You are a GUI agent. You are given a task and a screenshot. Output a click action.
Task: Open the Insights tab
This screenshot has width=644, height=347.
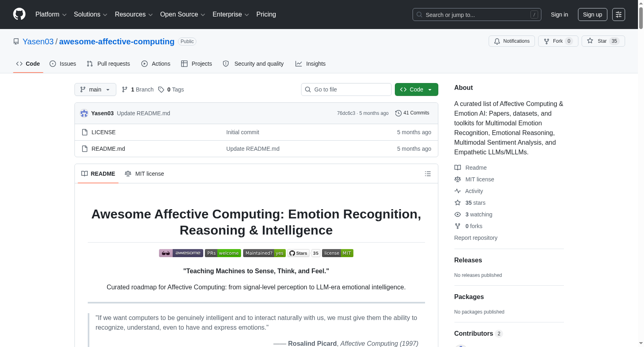pos(310,64)
